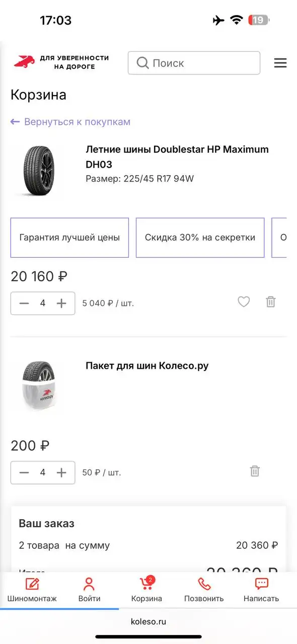Select the Гарантия лучшей цены badge
The width and height of the screenshot is (297, 644).
tap(69, 237)
